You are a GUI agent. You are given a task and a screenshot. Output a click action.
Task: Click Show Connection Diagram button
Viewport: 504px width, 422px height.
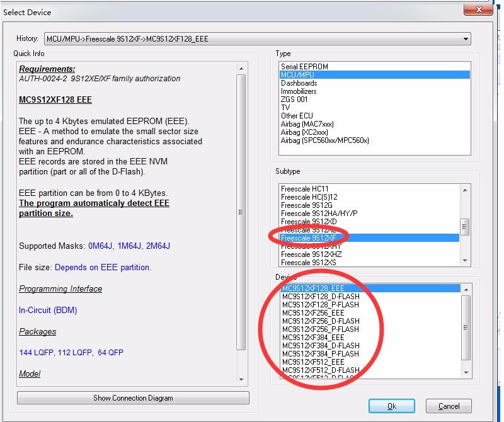pyautogui.click(x=133, y=398)
